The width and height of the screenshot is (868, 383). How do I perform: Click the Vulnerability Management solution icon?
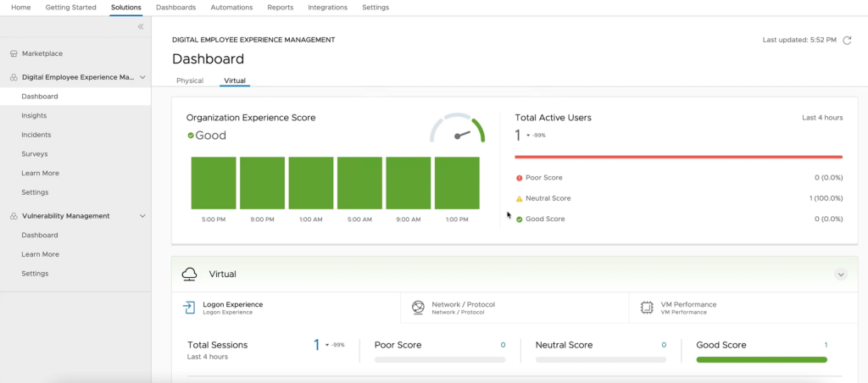(x=14, y=216)
